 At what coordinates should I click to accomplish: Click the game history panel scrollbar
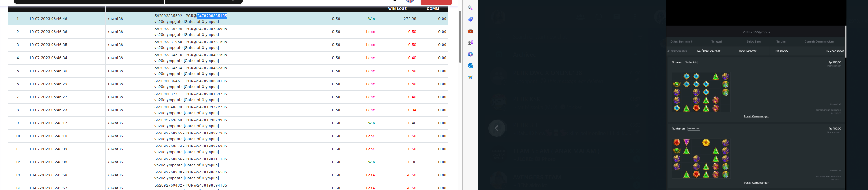845,41
